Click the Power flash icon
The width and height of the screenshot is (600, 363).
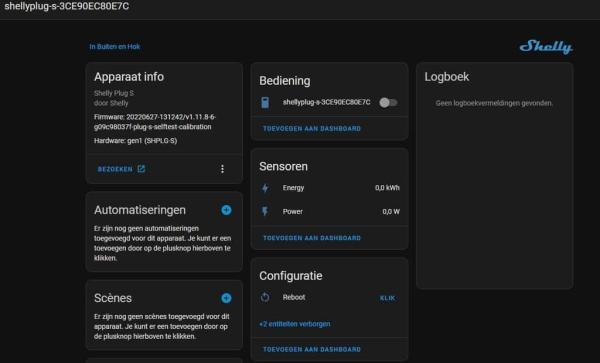point(265,211)
